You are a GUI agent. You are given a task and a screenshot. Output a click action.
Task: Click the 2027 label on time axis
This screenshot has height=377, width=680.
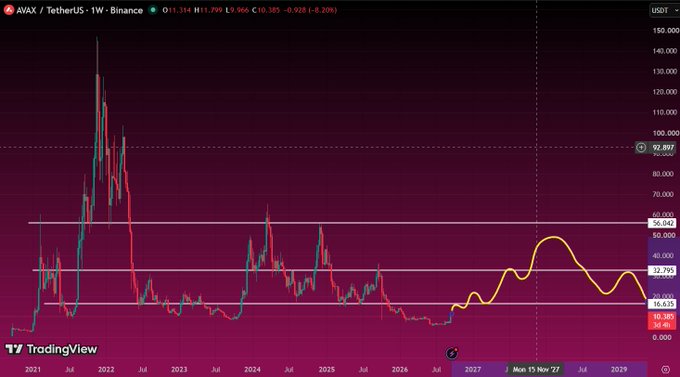point(472,369)
